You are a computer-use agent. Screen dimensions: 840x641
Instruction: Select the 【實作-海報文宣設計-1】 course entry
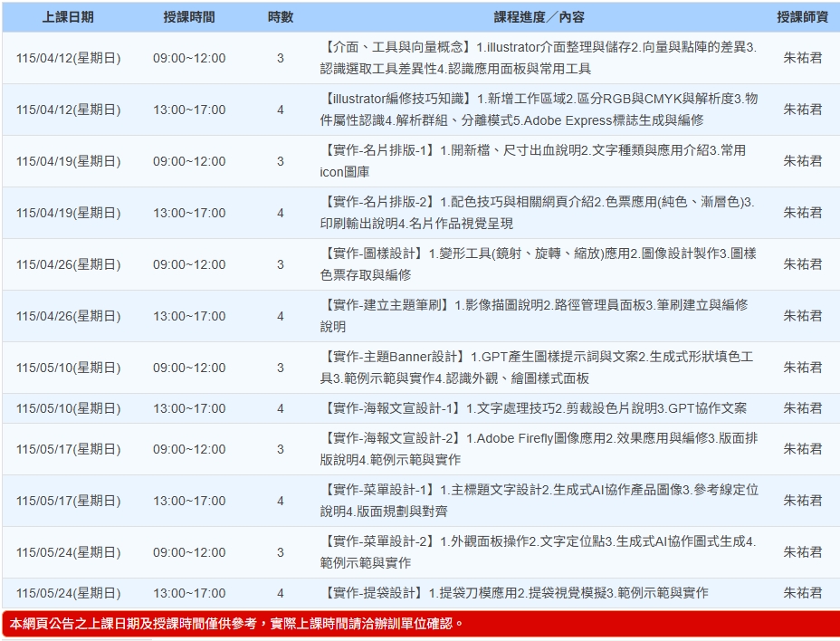click(x=539, y=408)
